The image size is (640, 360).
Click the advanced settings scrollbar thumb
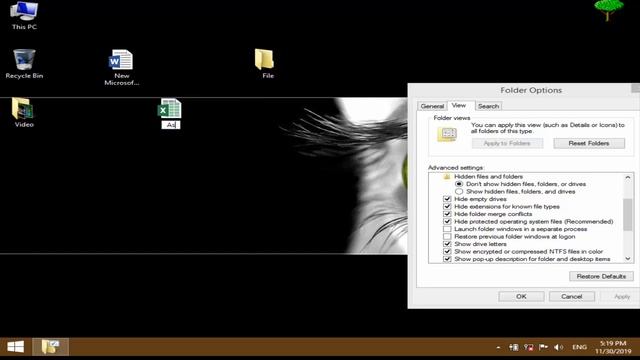tap(628, 215)
